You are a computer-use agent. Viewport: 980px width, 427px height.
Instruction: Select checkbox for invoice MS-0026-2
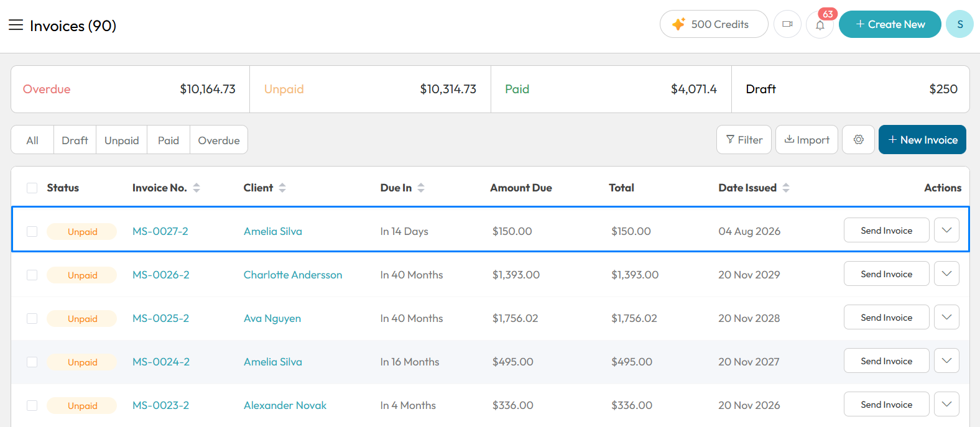coord(32,275)
